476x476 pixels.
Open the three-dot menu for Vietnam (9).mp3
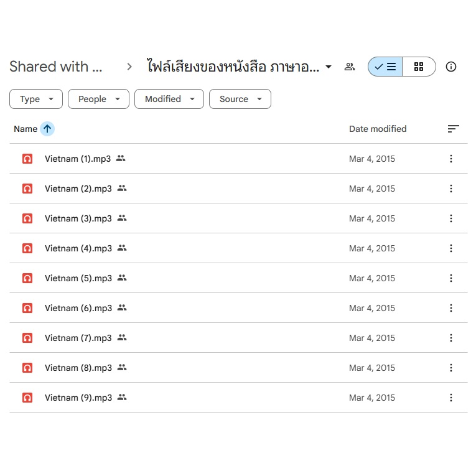[x=451, y=398]
